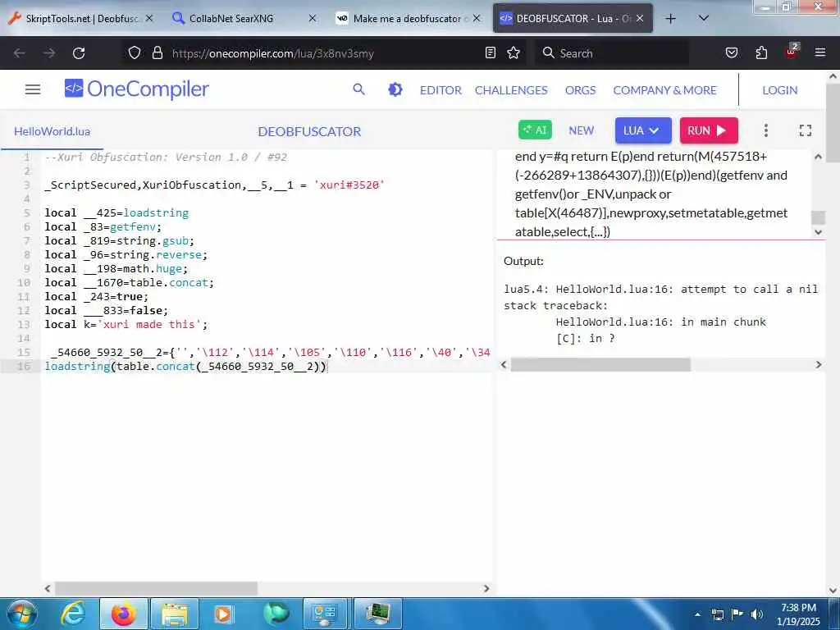Open the AI assistant button
Image resolution: width=840 pixels, height=630 pixels.
(x=535, y=130)
